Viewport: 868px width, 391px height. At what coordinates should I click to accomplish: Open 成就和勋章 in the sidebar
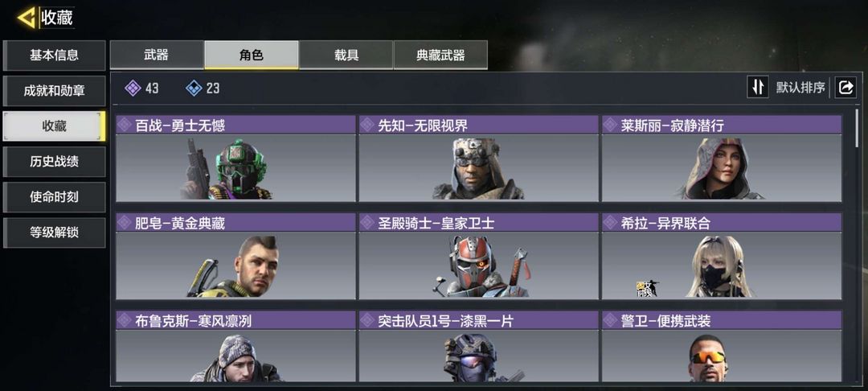[x=55, y=91]
